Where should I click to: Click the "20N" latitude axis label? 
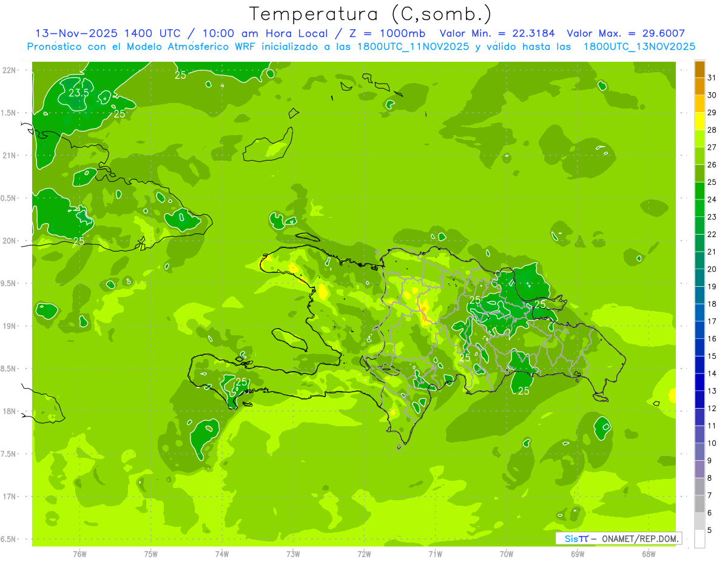[8, 241]
